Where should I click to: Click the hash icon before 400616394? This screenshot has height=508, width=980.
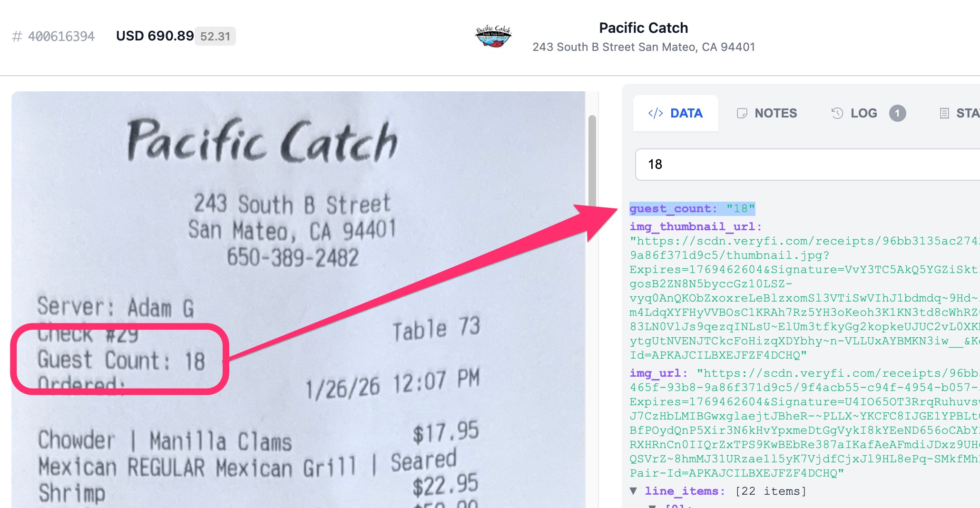pos(17,37)
